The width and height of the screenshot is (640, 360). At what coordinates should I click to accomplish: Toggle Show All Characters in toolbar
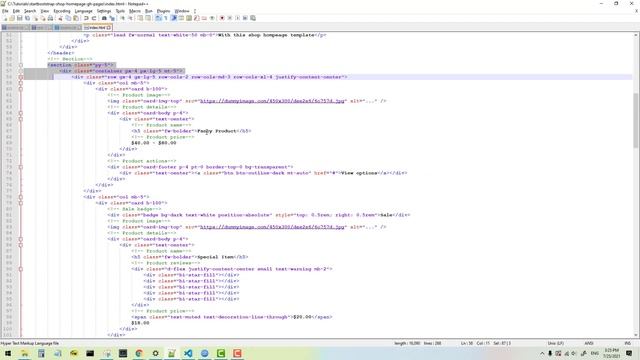pos(166,18)
